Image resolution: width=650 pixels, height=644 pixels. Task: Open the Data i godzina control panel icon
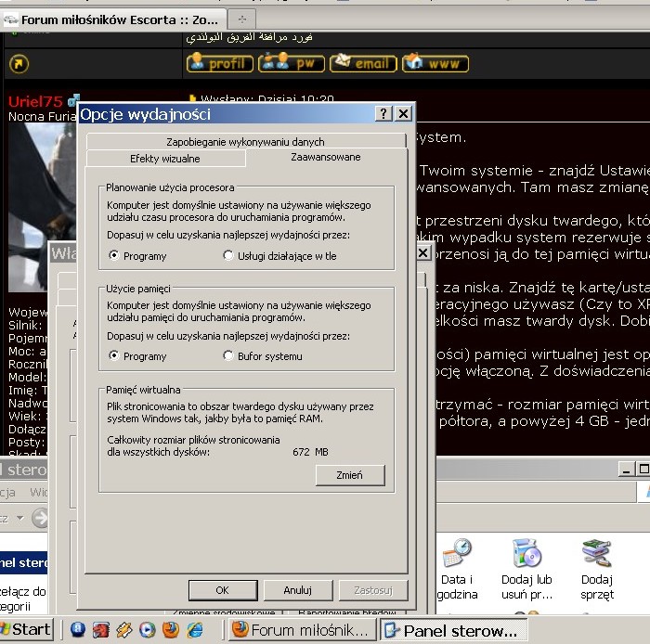455,555
